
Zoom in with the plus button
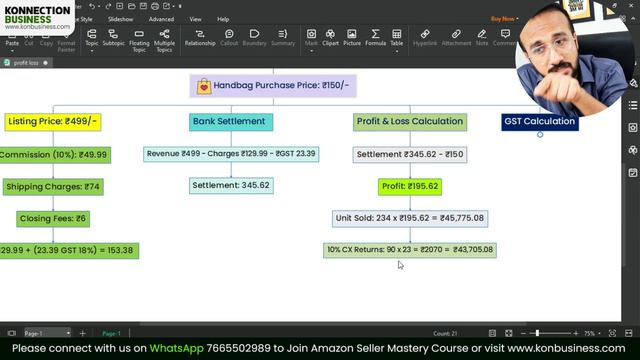(576, 333)
